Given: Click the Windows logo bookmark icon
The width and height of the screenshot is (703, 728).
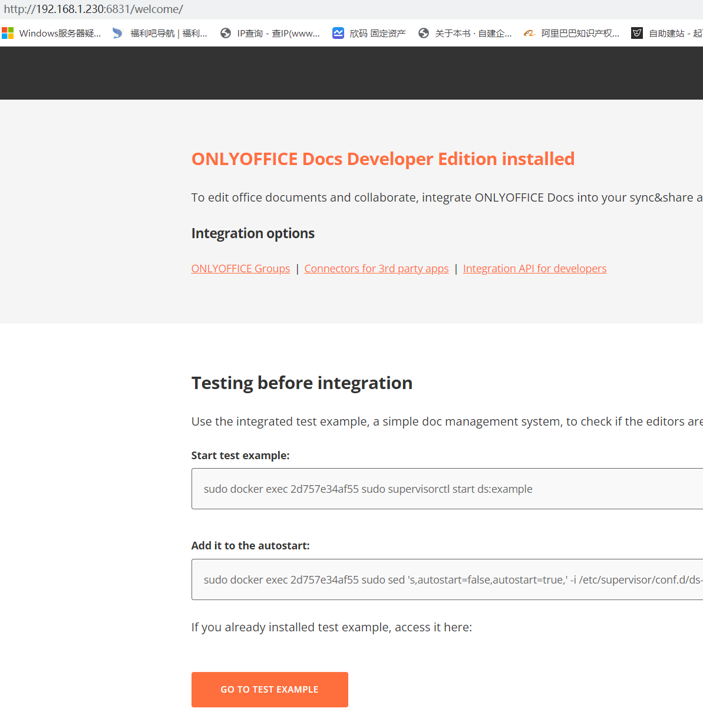Looking at the screenshot, I should (x=8, y=33).
